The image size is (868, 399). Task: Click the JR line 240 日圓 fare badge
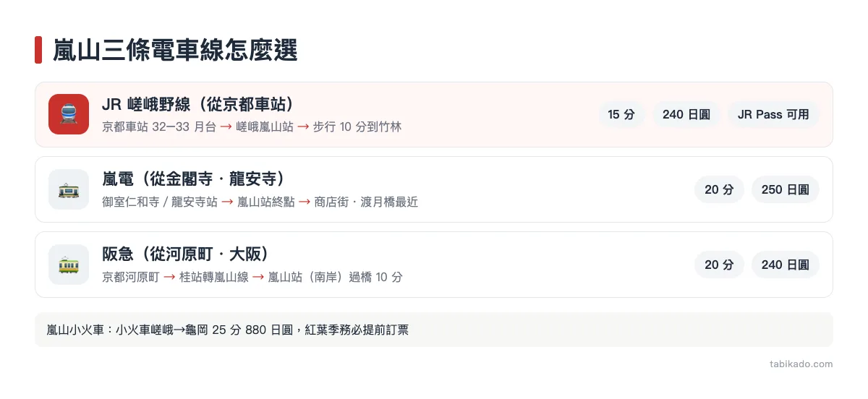click(686, 114)
